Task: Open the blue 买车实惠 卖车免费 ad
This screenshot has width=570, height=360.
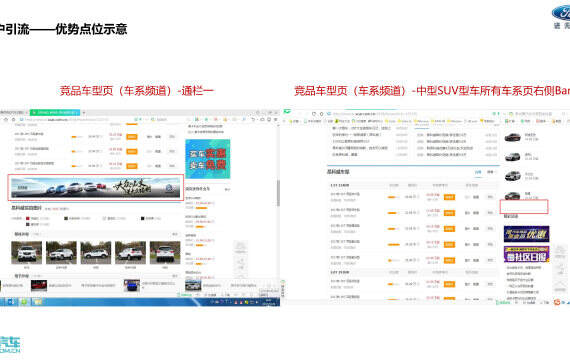Action: [208, 159]
